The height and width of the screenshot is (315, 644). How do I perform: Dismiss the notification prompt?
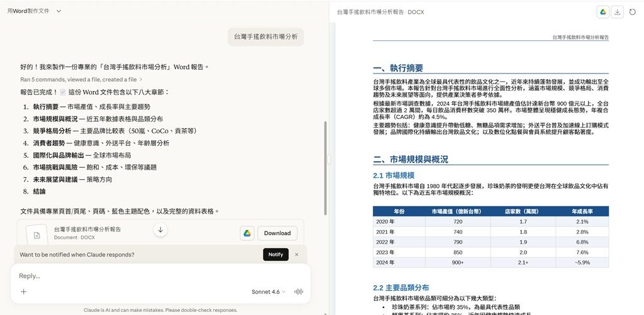[297, 255]
